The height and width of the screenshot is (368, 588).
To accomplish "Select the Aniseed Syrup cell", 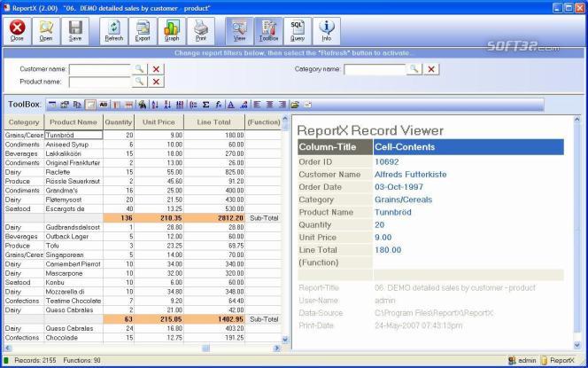I will tap(73, 145).
